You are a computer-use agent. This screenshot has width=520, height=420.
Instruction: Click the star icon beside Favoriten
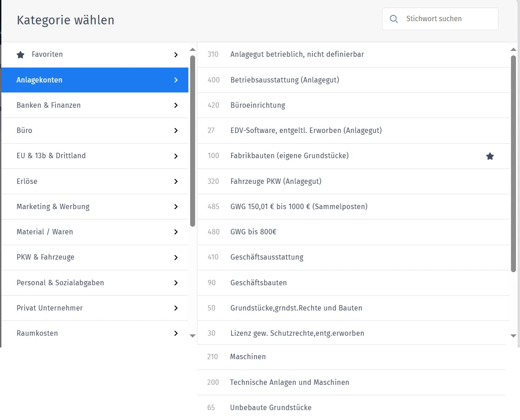(x=20, y=55)
